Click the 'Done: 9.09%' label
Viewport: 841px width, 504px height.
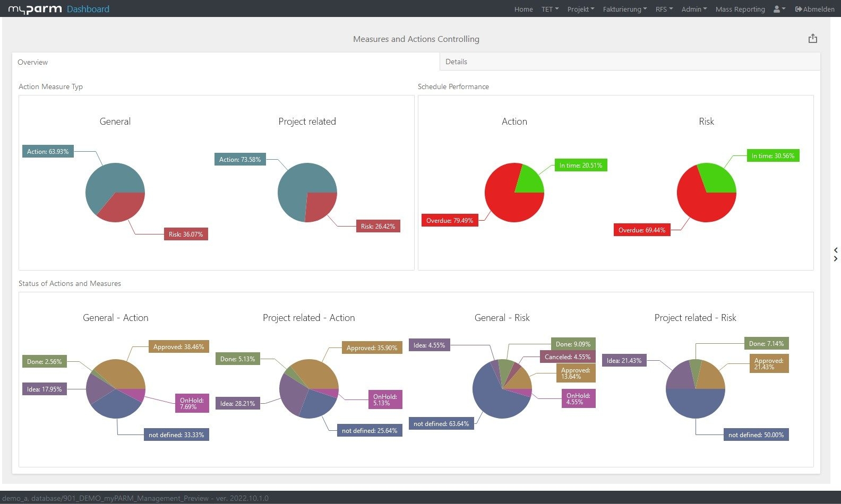573,344
